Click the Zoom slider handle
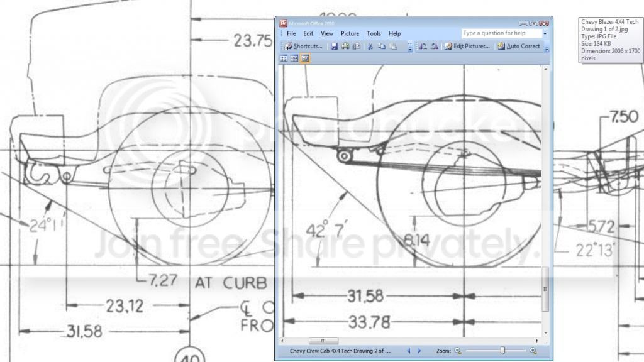This screenshot has height=362, width=644. [502, 351]
